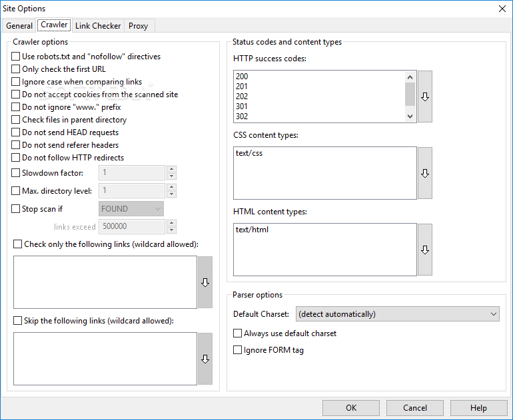Click in the HTML content types text box
Viewport: 513px width, 420px height.
click(x=325, y=250)
